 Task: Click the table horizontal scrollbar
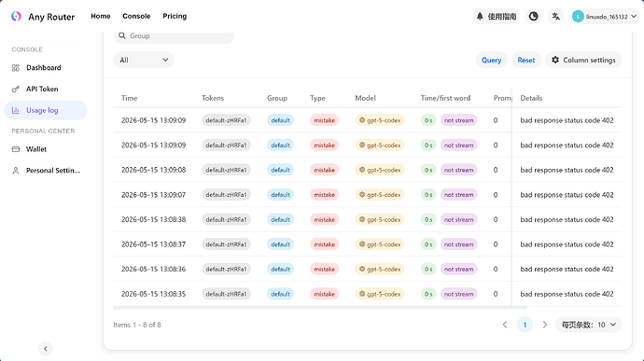point(320,307)
